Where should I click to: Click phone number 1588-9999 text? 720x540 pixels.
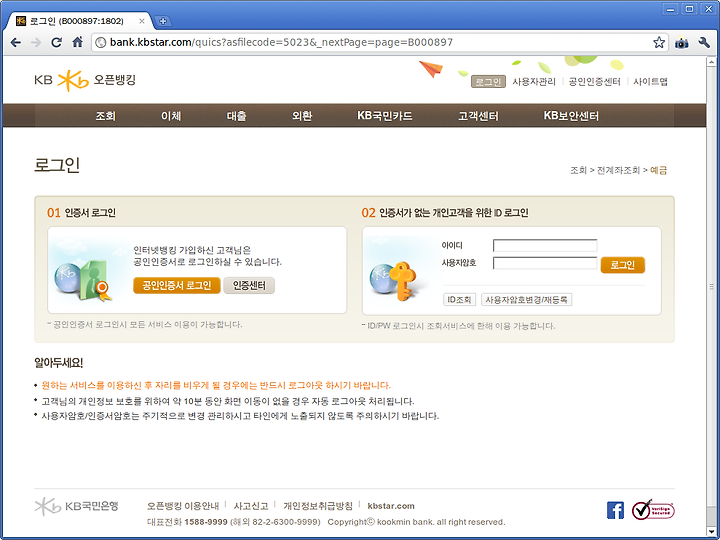[206, 522]
